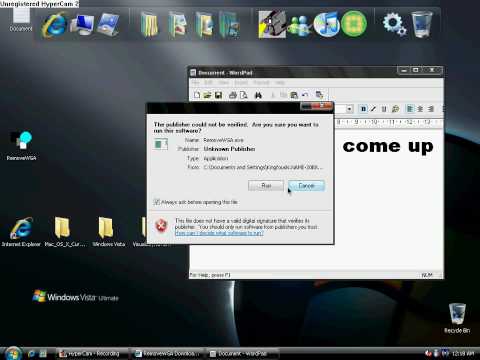
Task: Click Print icon in WordPad toolbar
Action: click(233, 95)
